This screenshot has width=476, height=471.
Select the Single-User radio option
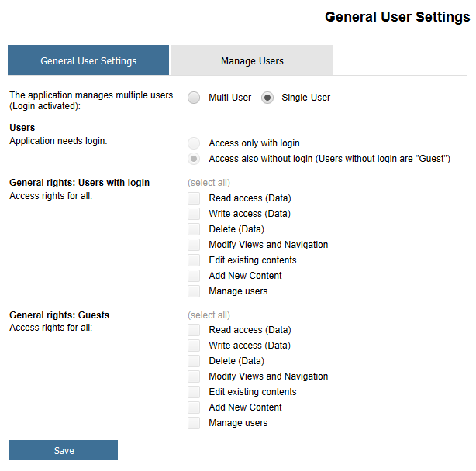point(267,98)
